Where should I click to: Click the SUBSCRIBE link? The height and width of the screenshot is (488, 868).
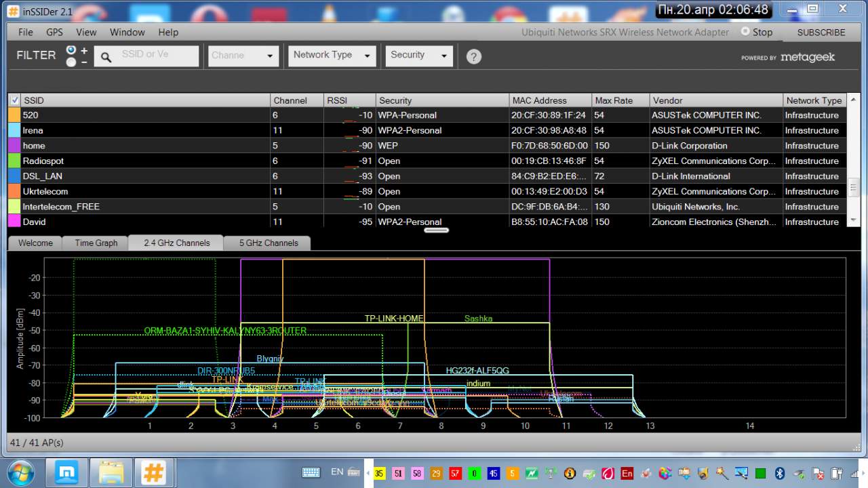pos(821,32)
